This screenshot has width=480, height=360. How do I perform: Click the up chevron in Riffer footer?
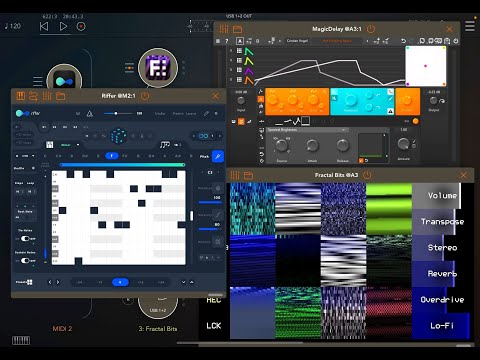[192, 282]
